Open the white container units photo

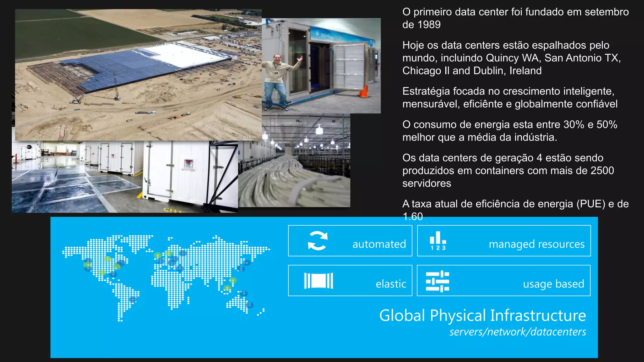[125, 177]
